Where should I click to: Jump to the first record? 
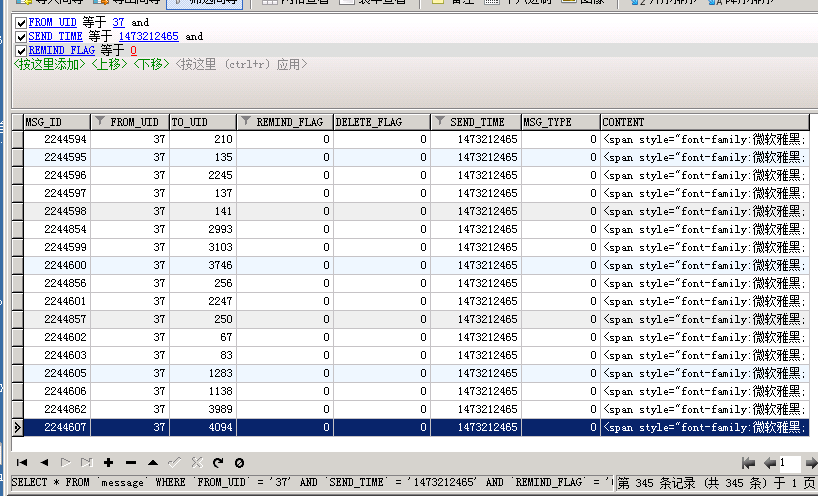point(21,463)
